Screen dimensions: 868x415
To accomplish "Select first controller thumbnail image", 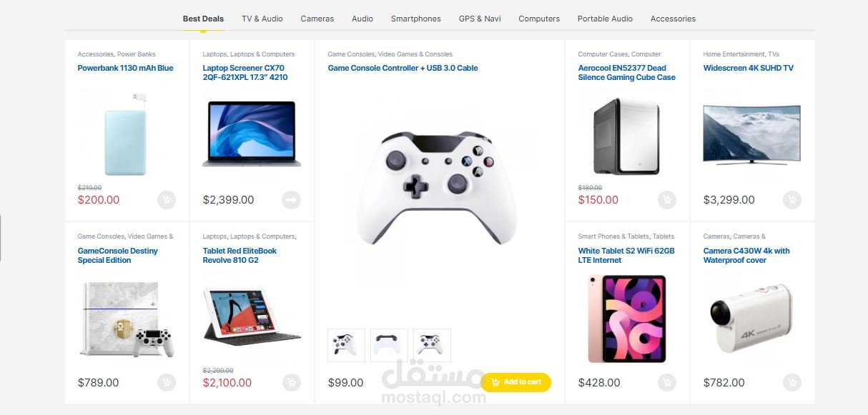I will tap(347, 345).
